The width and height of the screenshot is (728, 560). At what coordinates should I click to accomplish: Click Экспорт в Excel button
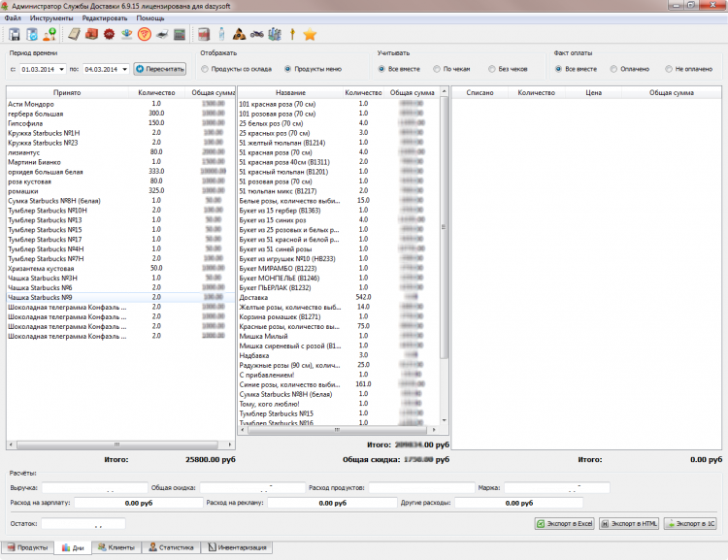click(565, 523)
